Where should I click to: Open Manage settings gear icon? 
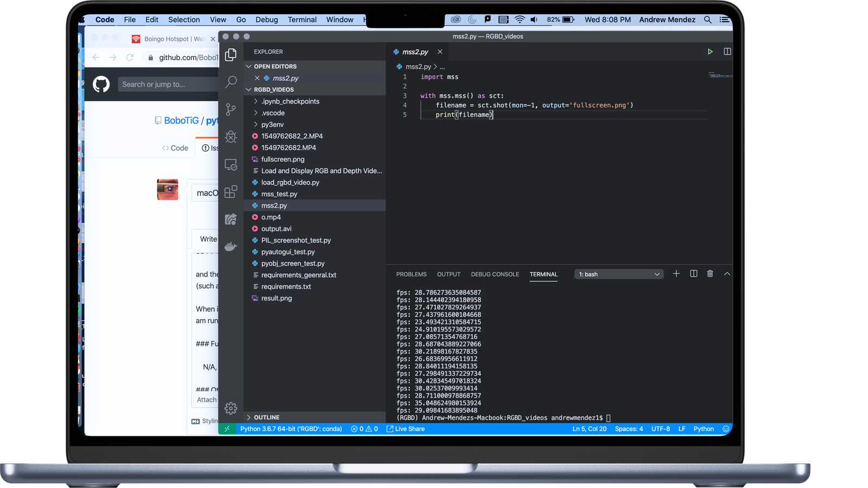click(231, 408)
